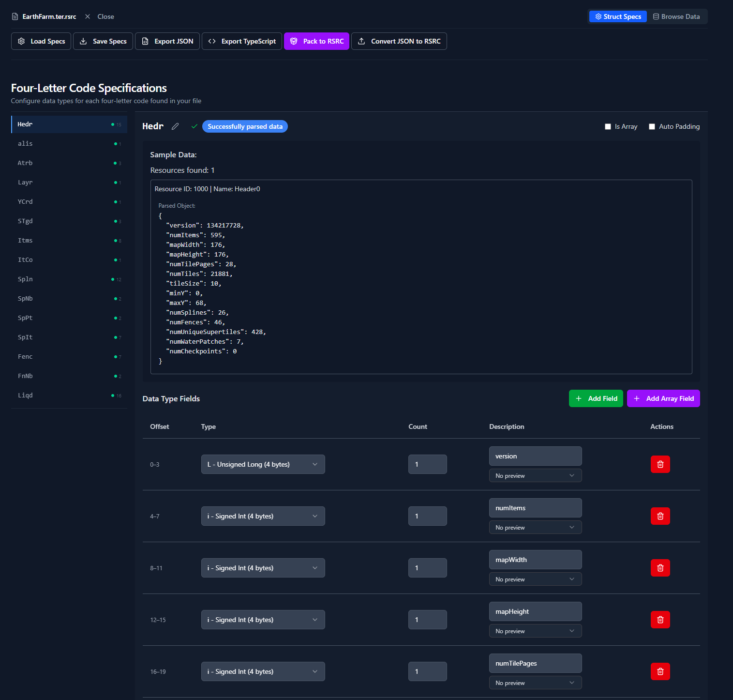Click the count input for numTilePages

pyautogui.click(x=428, y=671)
